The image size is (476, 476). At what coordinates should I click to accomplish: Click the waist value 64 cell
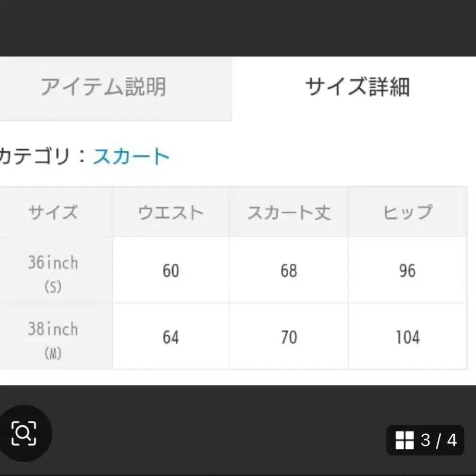[x=171, y=337]
